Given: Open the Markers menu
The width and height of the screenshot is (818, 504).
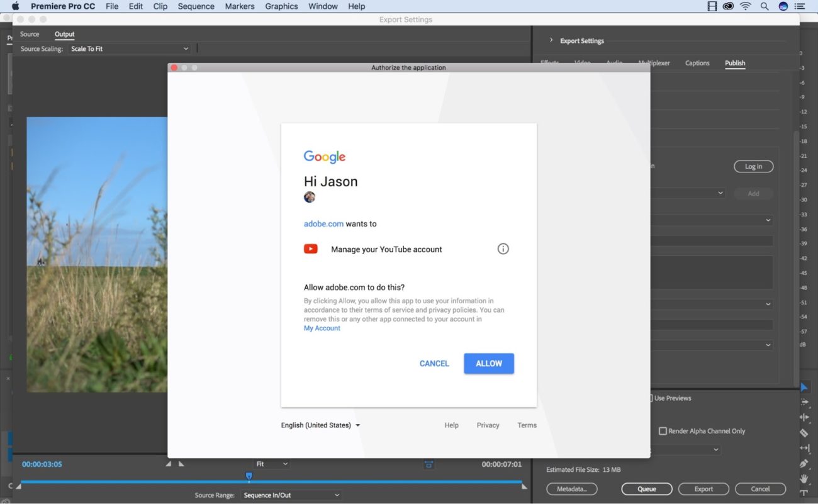Looking at the screenshot, I should (x=239, y=6).
